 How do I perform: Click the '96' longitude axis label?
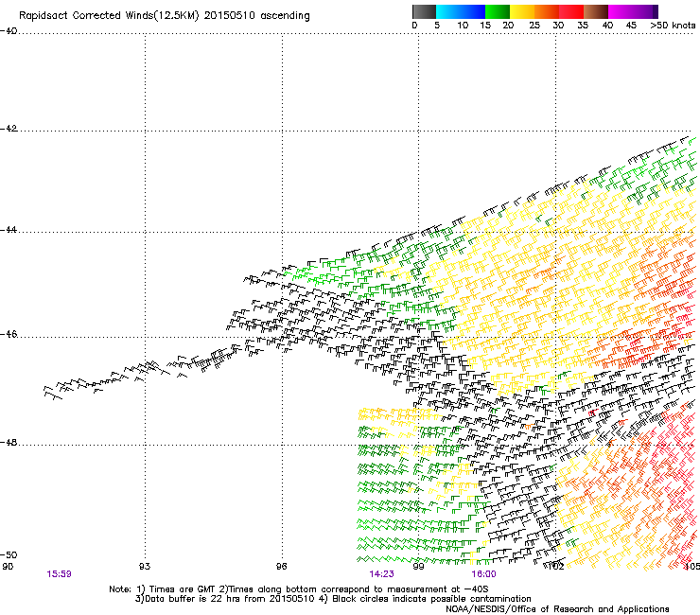coord(281,567)
